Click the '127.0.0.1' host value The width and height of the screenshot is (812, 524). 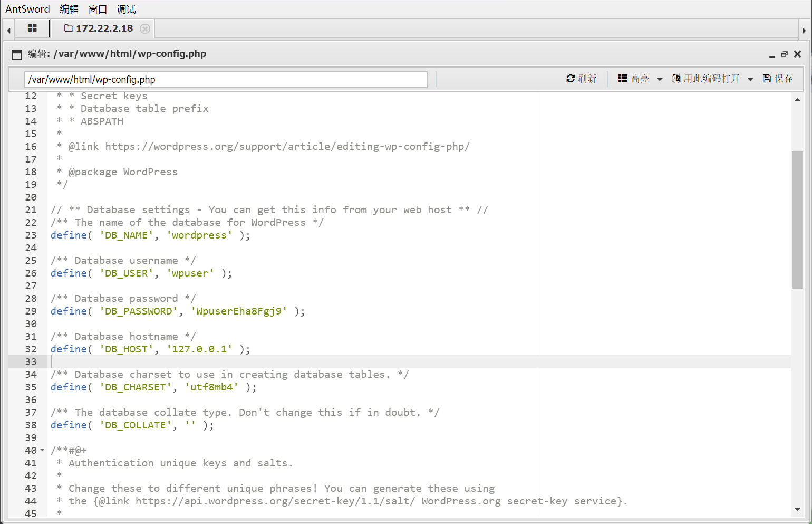(199, 349)
